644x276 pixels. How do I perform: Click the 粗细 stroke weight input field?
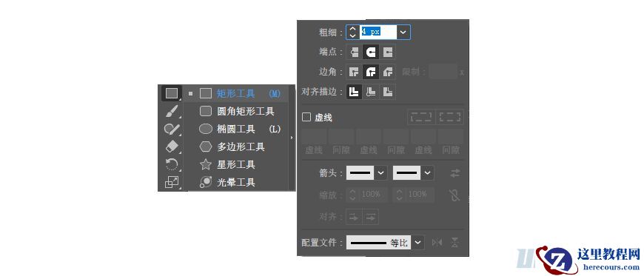378,32
